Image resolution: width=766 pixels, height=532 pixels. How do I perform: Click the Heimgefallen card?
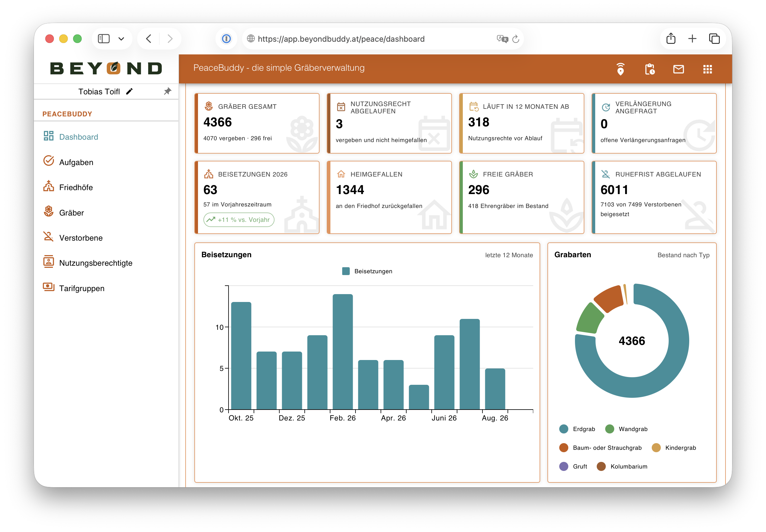[389, 197]
